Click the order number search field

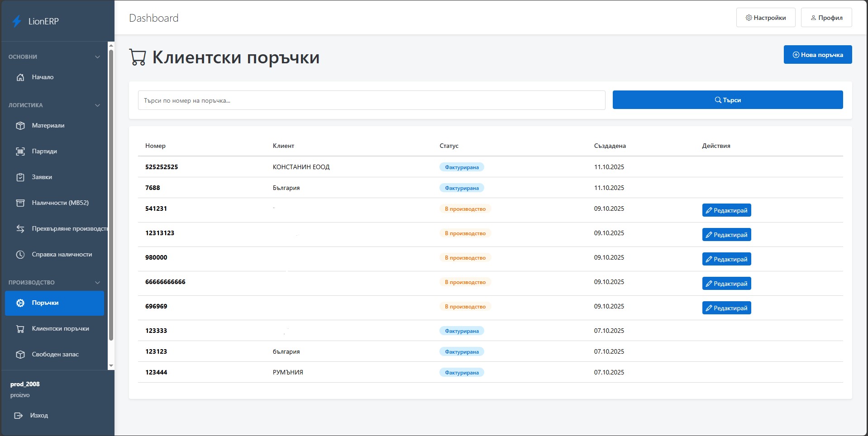pyautogui.click(x=371, y=100)
